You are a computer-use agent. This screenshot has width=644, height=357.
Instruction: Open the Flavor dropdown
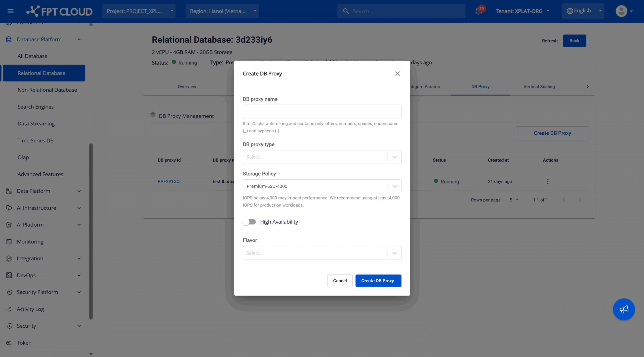(x=322, y=253)
